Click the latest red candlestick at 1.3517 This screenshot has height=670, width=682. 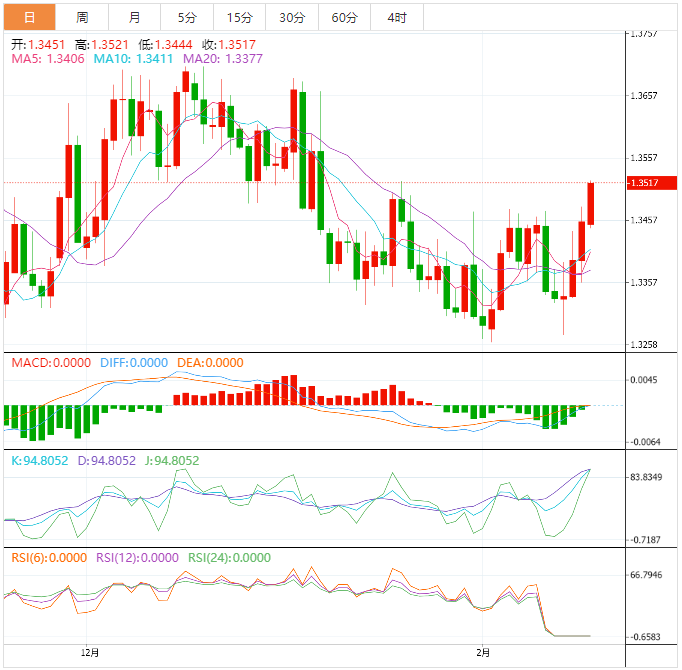[x=591, y=204]
